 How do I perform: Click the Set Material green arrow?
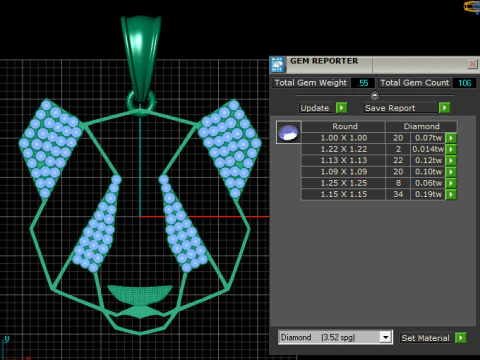[461, 338]
